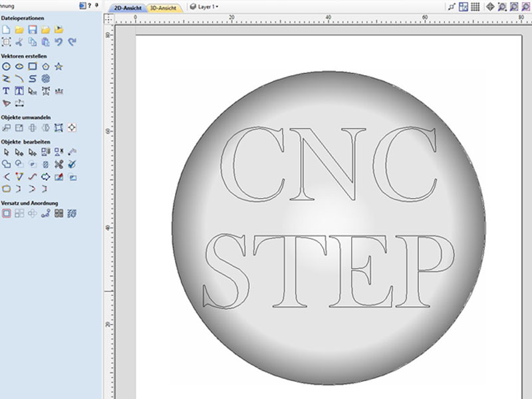Select the Draw Polyline tool
The width and height of the screenshot is (532, 399).
pos(6,78)
